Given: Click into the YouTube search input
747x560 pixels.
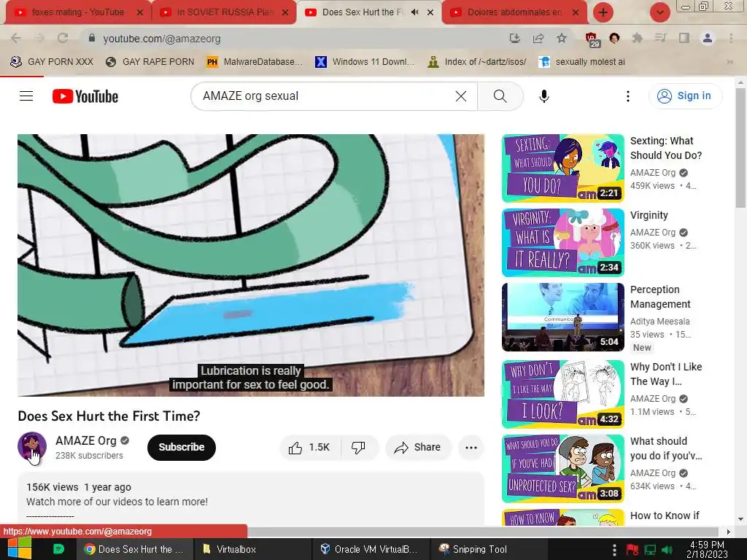Looking at the screenshot, I should [x=324, y=96].
